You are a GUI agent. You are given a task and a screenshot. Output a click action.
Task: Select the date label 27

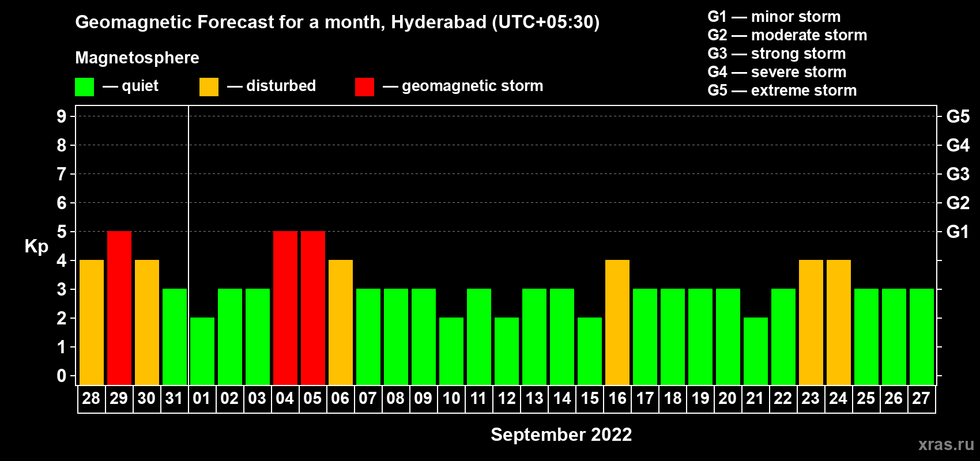coord(921,398)
